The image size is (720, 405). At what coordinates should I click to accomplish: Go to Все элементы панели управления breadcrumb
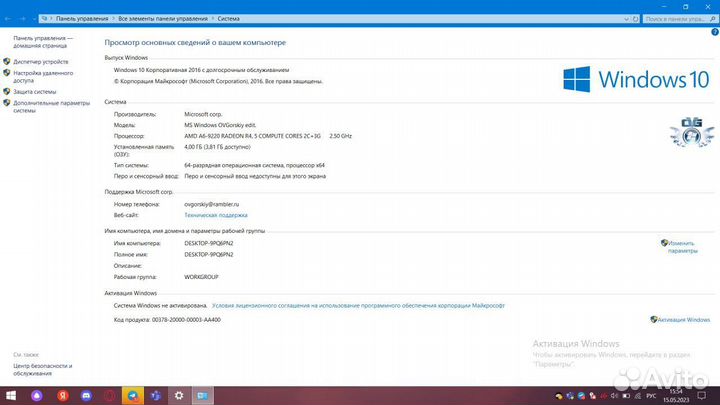click(x=163, y=19)
